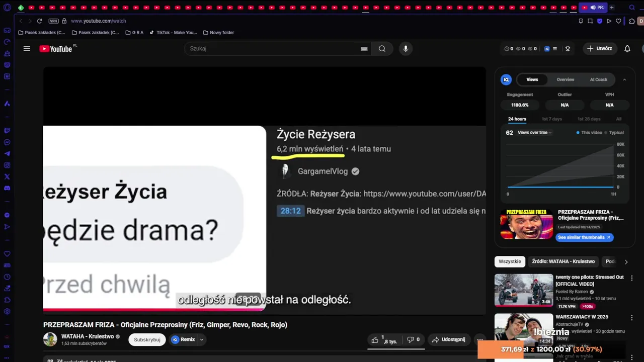
Task: Click the search magnifier button
Action: [382, 49]
